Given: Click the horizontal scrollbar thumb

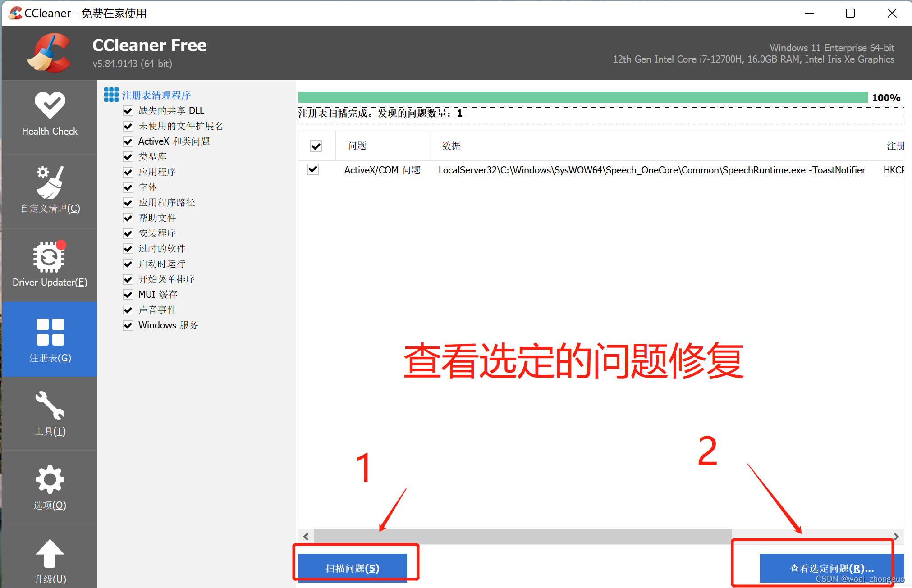Looking at the screenshot, I should pyautogui.click(x=522, y=536).
